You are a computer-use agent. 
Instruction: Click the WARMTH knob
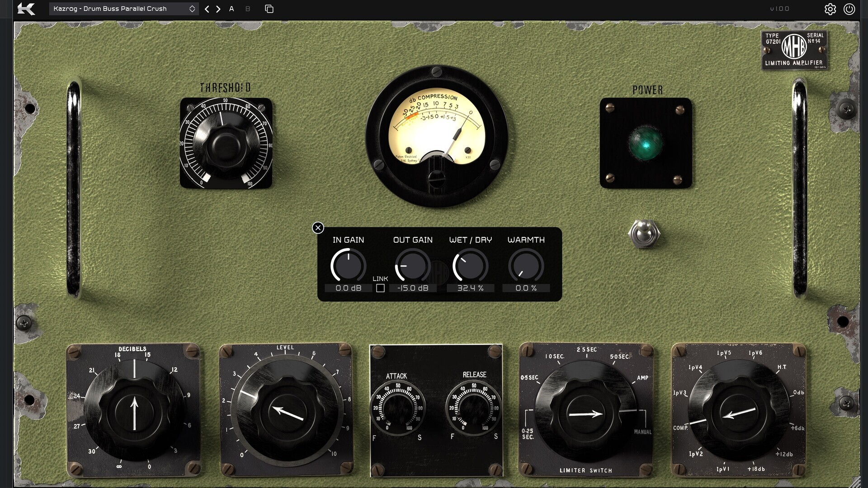tap(526, 266)
